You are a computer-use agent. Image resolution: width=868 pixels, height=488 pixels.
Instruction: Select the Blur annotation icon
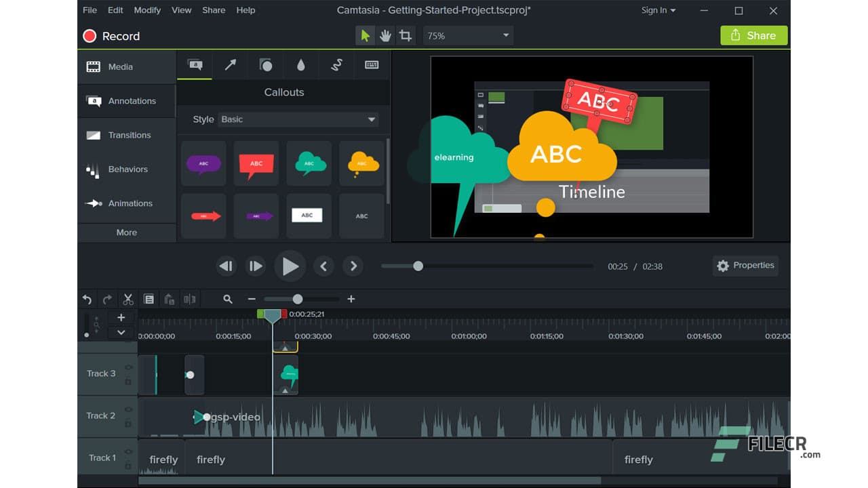(x=301, y=65)
